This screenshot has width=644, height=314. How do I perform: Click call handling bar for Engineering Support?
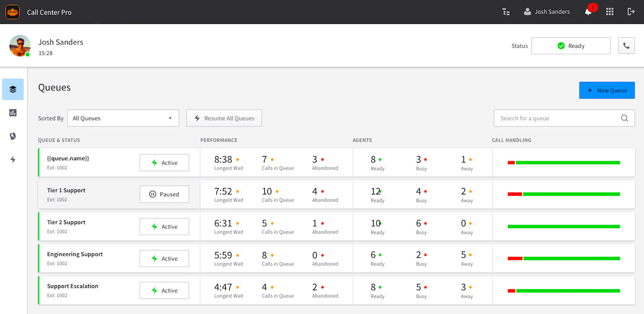pos(564,258)
